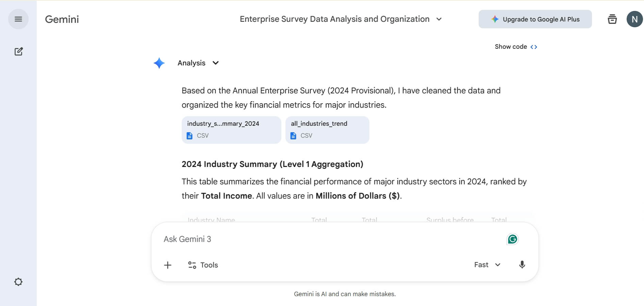The image size is (644, 306).
Task: Start a new chat with compose icon
Action: (x=18, y=51)
